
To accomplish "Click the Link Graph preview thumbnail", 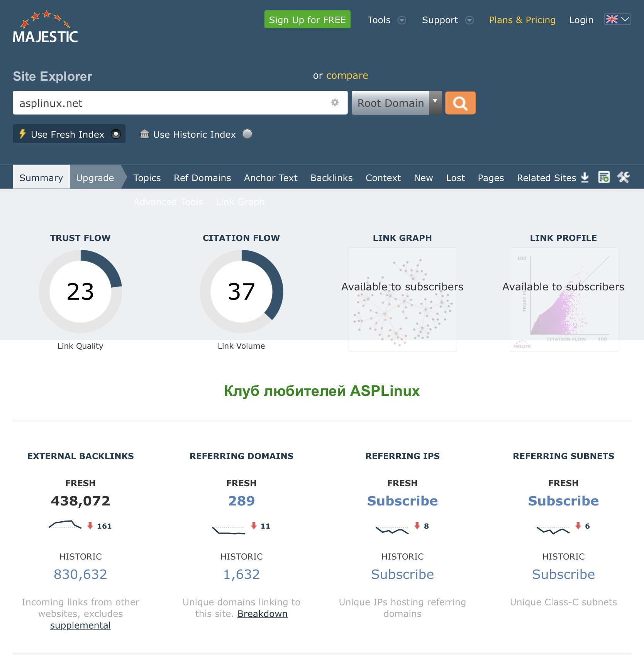I will tap(403, 300).
